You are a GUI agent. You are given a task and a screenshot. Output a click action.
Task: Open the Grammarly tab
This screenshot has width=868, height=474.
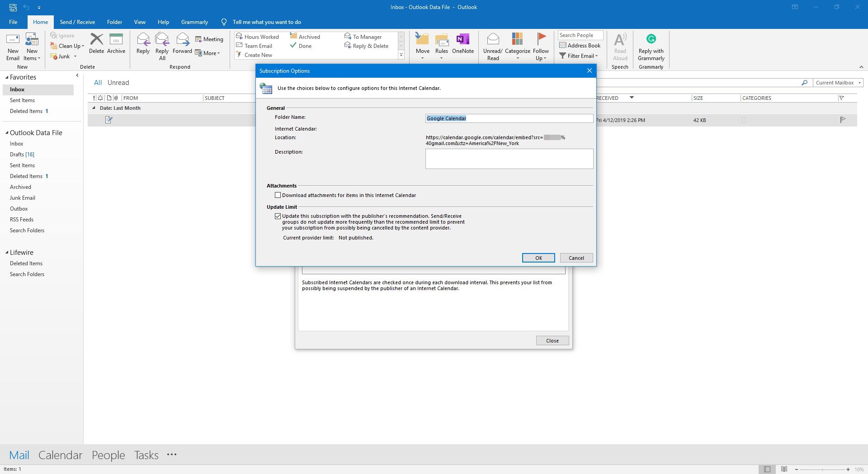pyautogui.click(x=194, y=22)
